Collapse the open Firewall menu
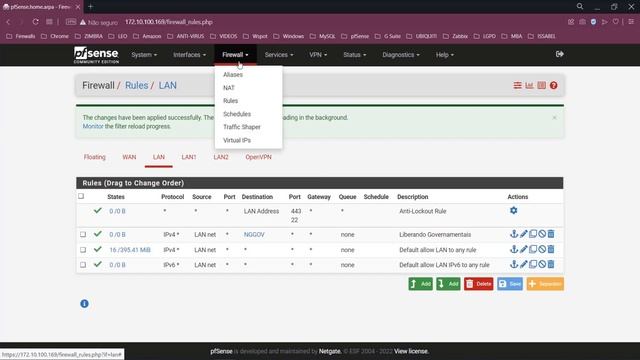Screen dimensions: 640x360 235,55
